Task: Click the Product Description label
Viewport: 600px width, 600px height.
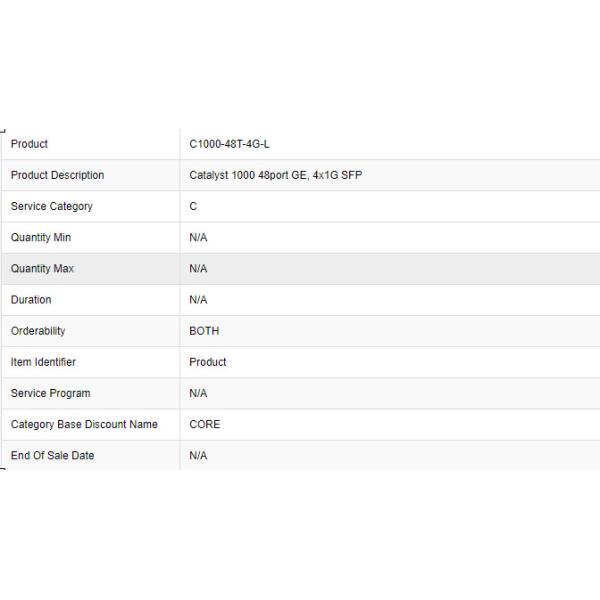Action: (57, 175)
